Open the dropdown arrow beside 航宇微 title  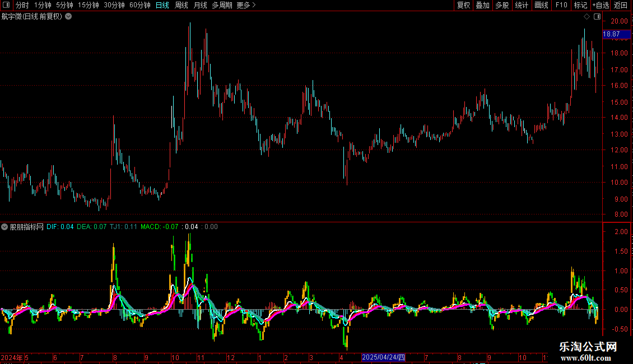(69, 16)
